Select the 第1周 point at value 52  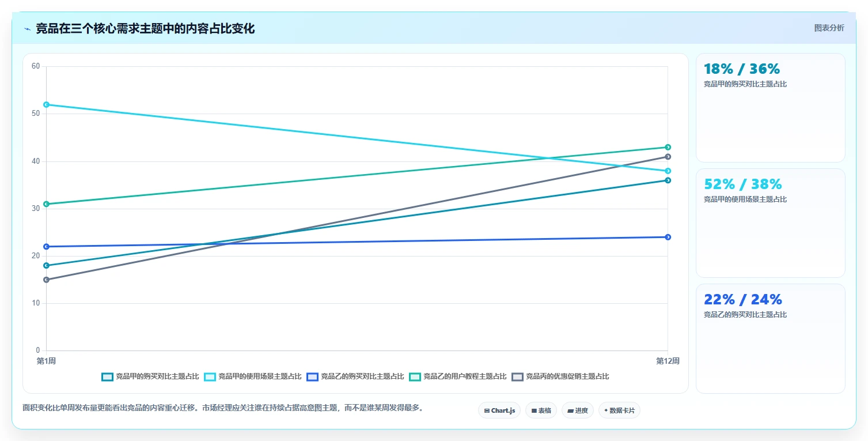pyautogui.click(x=46, y=104)
